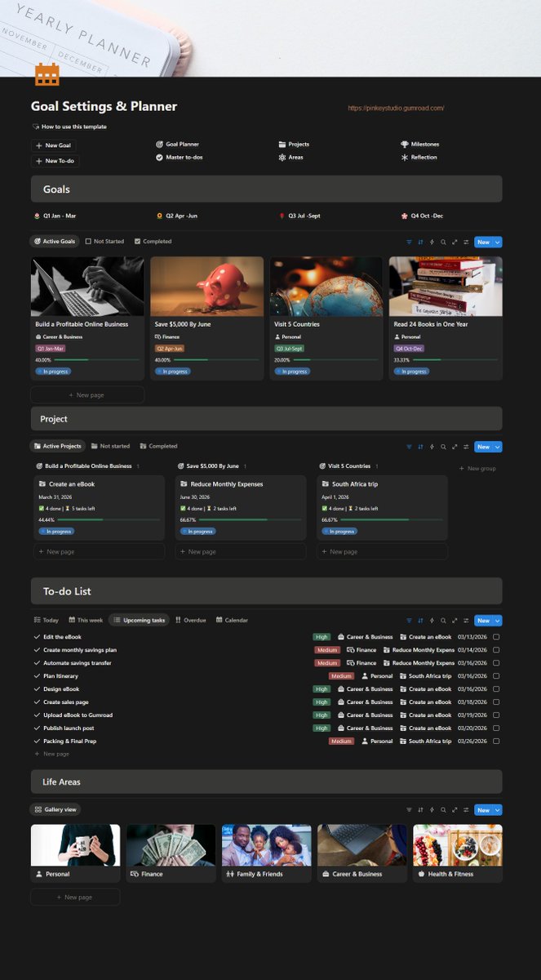
Task: Click the New To-do button
Action: pos(55,161)
